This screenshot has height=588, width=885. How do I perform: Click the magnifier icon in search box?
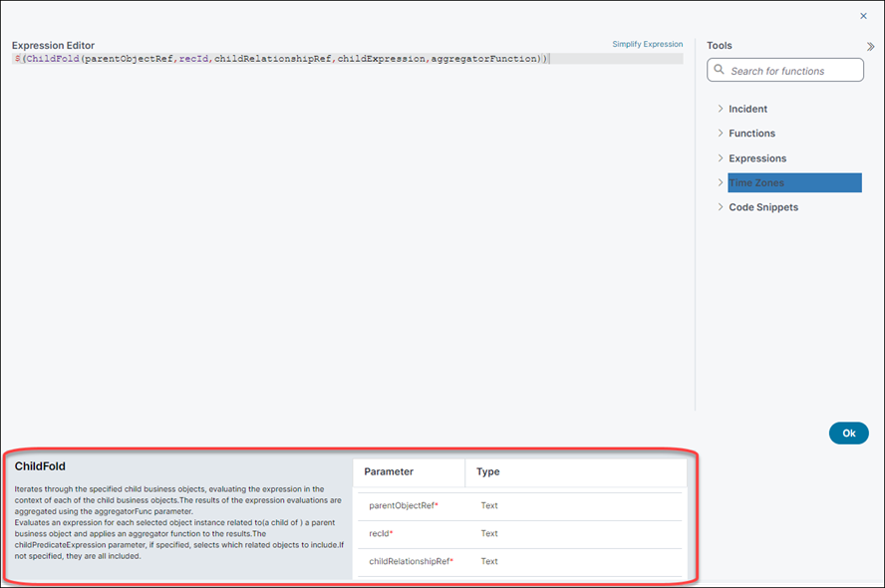[x=720, y=71]
